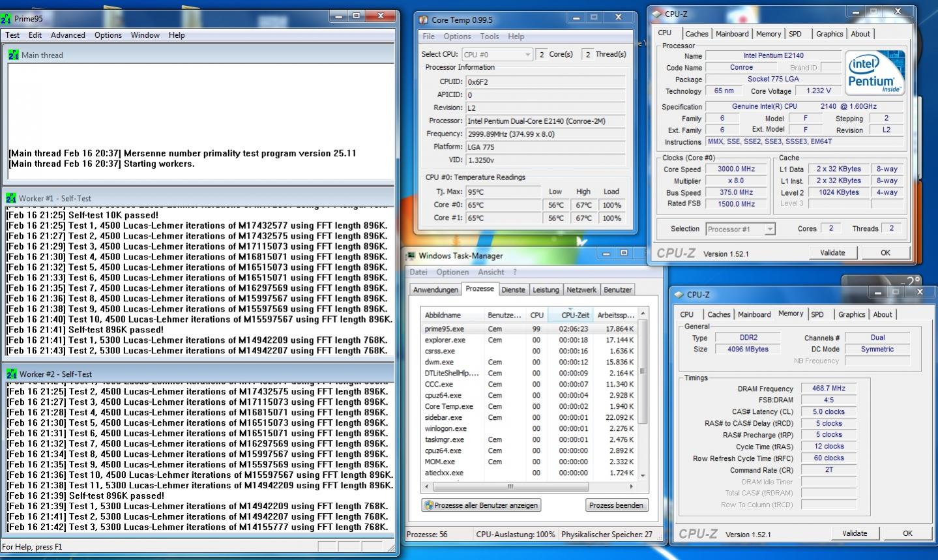The width and height of the screenshot is (938, 560).
Task: Open Mainboard tab in upper CPU-Z window
Action: 732,34
